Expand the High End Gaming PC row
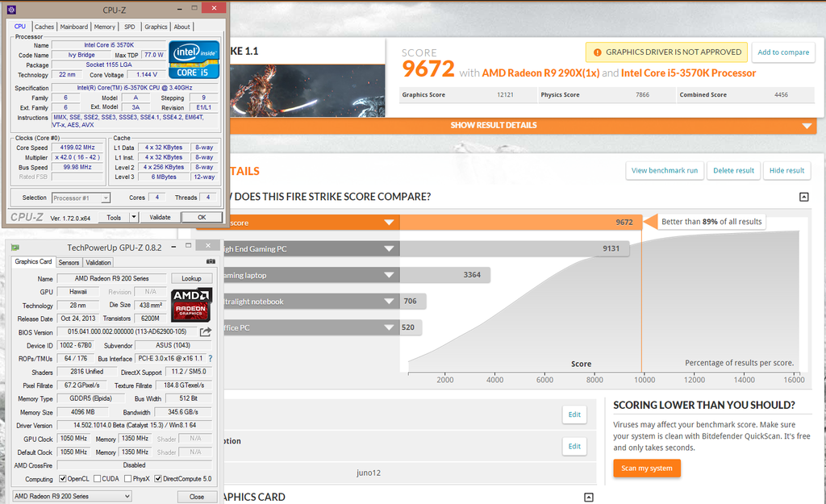 389,248
